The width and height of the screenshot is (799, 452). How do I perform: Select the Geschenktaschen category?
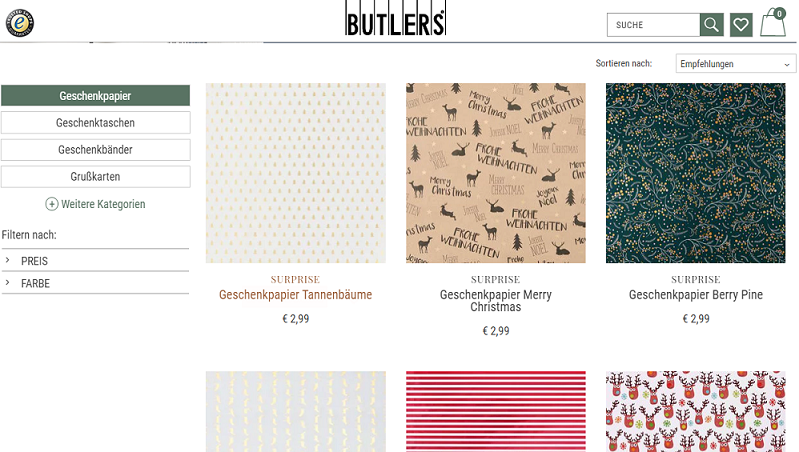point(95,123)
